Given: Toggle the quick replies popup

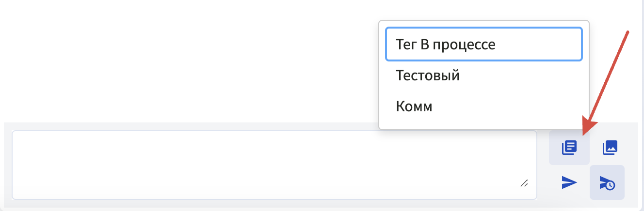Looking at the screenshot, I should click(x=569, y=147).
